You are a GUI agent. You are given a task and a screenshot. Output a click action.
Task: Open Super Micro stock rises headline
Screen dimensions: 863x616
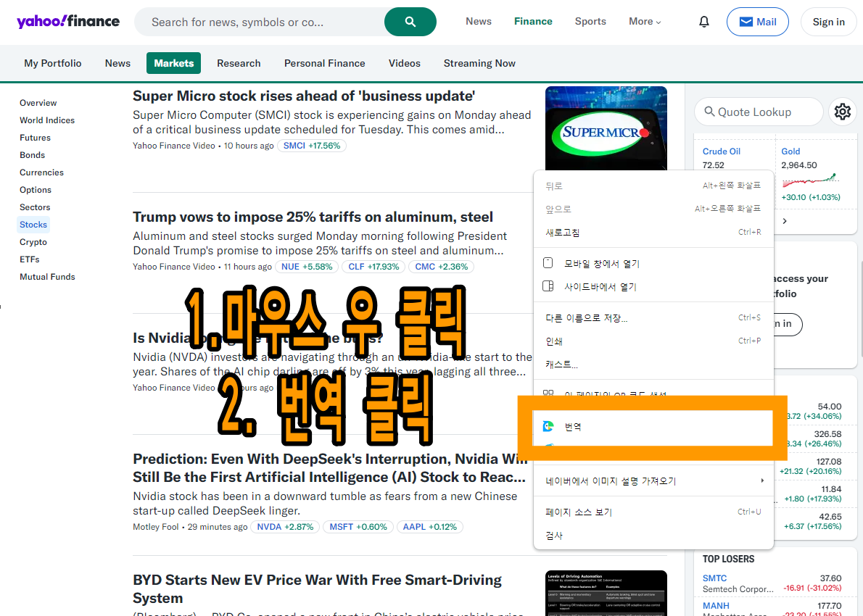304,96
